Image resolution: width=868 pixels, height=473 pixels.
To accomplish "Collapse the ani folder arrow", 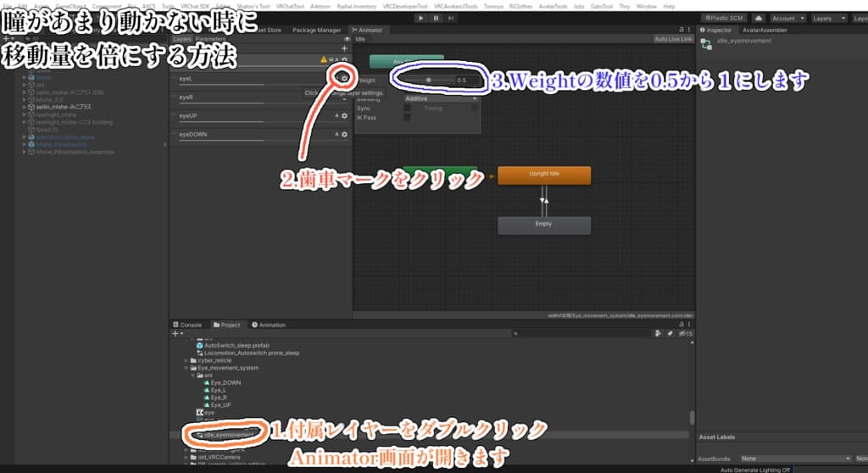I will [x=193, y=376].
